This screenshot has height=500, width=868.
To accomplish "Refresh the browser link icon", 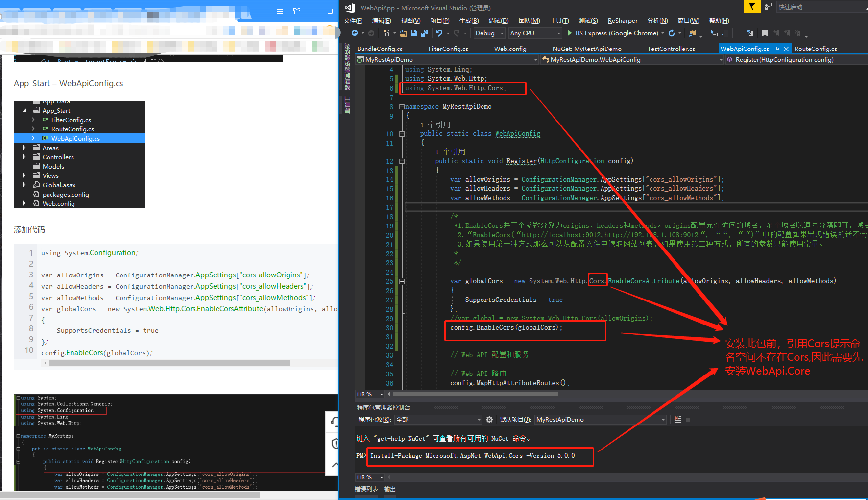I will (672, 33).
